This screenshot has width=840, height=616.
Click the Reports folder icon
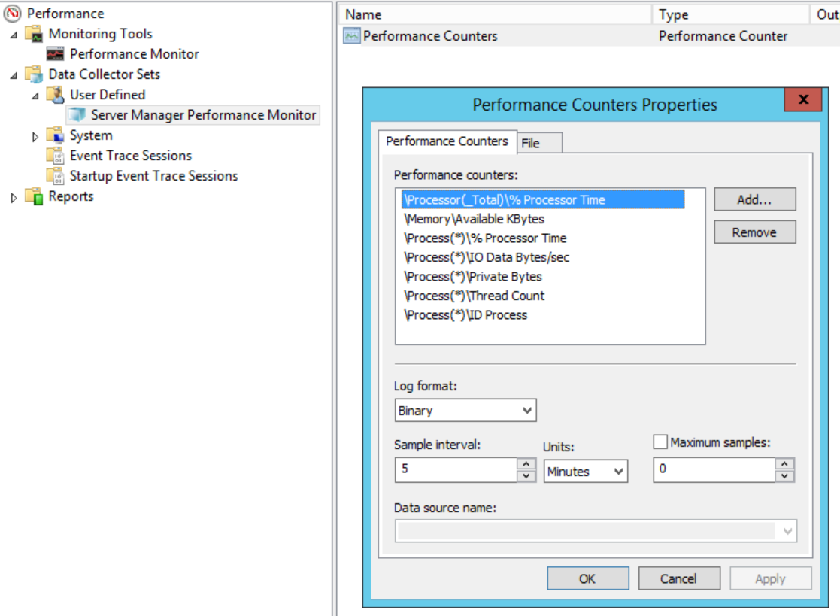[34, 196]
